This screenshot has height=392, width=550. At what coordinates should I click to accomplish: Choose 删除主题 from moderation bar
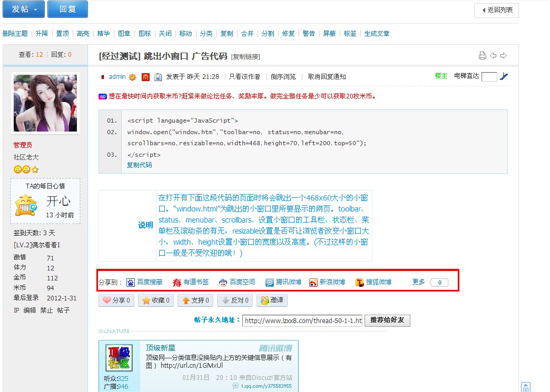(15, 34)
